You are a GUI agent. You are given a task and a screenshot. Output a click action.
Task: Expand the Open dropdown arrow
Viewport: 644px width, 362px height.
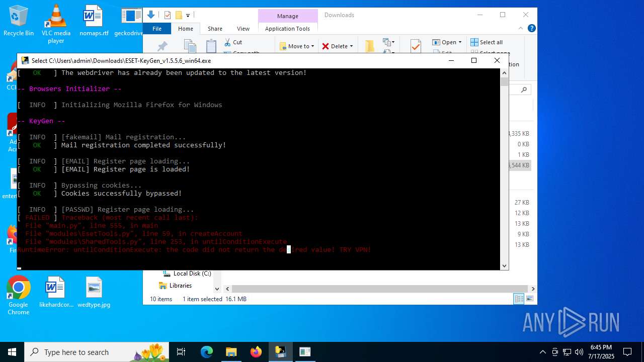point(460,42)
